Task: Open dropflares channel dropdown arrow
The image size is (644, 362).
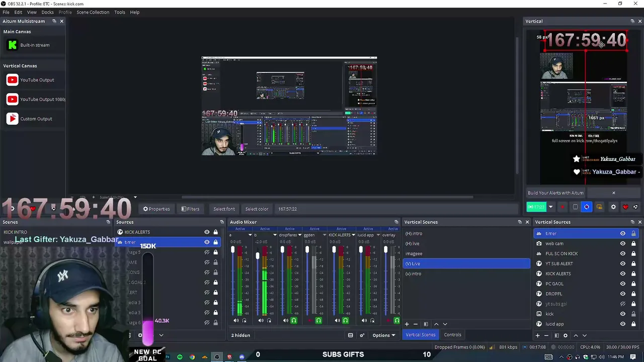Action: [x=300, y=235]
